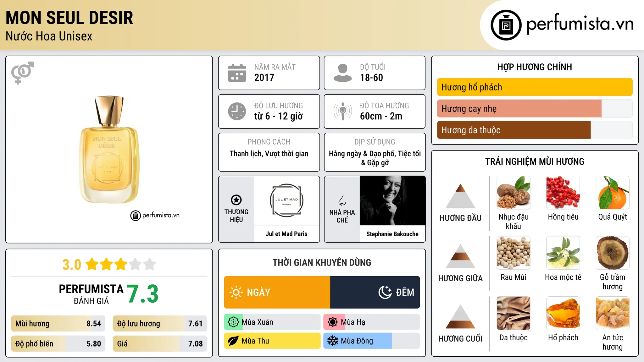Click the Độ phổ biến 5.80 score bar
This screenshot has height=362, width=644.
pyautogui.click(x=58, y=344)
